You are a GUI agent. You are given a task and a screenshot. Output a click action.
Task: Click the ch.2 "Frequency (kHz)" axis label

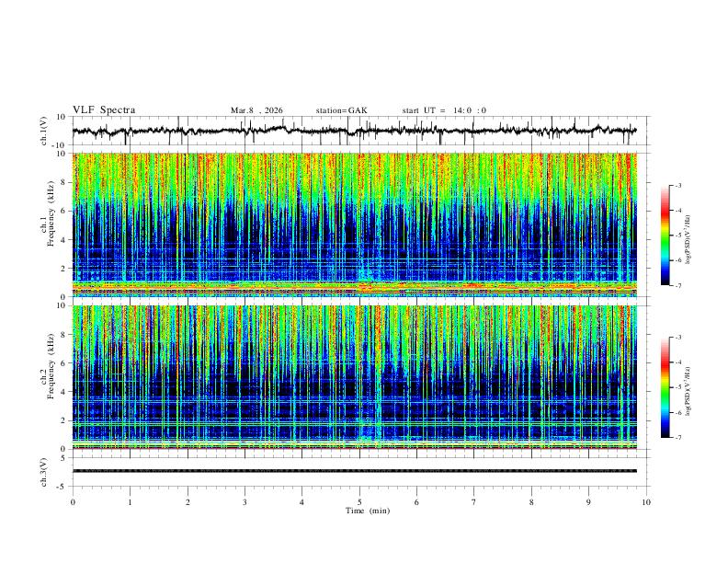click(51, 366)
